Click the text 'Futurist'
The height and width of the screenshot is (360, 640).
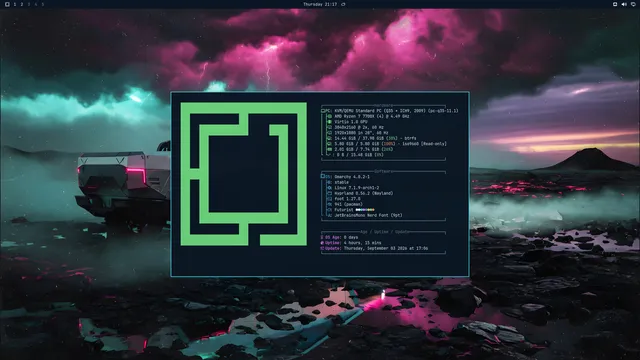[344, 210]
